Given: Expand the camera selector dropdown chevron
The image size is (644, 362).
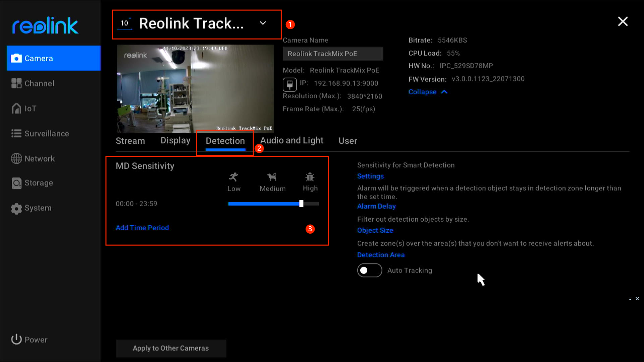Looking at the screenshot, I should coord(263,23).
